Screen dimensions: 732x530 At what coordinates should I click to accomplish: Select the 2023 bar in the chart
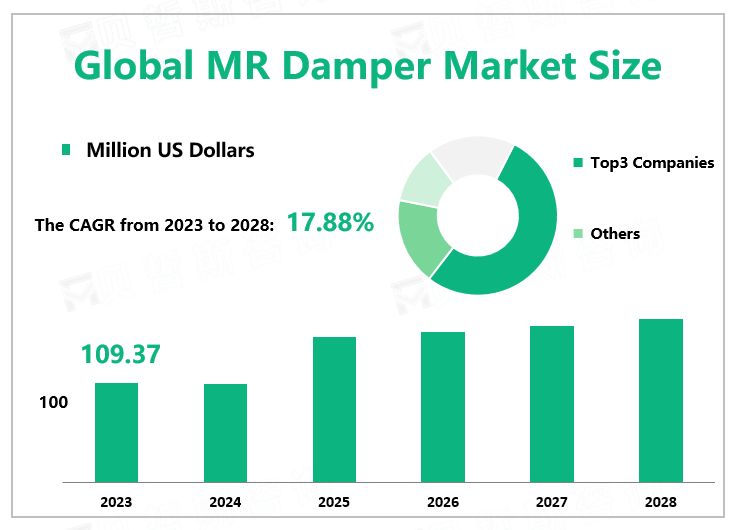click(116, 432)
